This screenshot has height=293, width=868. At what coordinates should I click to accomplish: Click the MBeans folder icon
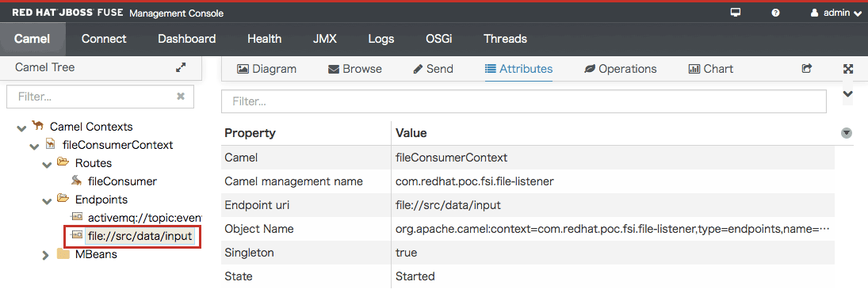pyautogui.click(x=63, y=253)
